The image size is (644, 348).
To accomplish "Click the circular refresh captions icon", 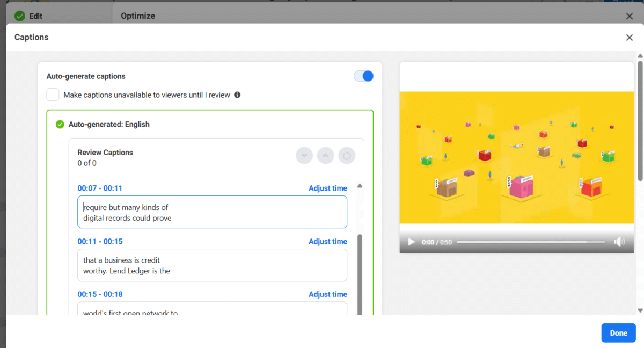I will click(x=347, y=156).
